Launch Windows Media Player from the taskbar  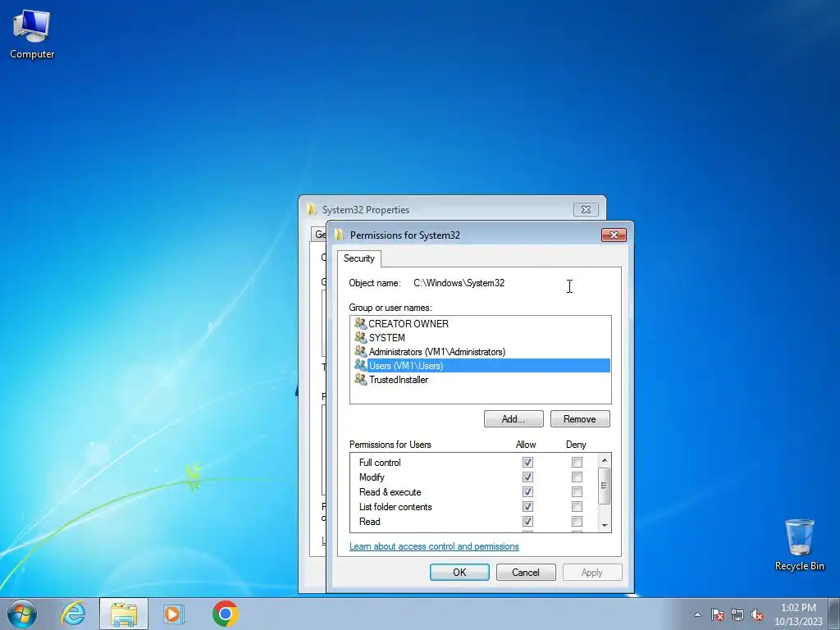[x=174, y=614]
